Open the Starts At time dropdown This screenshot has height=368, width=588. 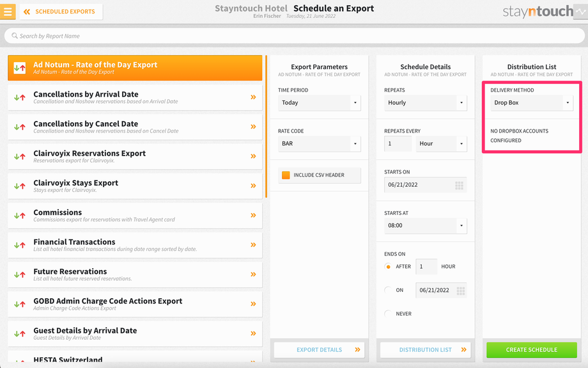tap(425, 226)
